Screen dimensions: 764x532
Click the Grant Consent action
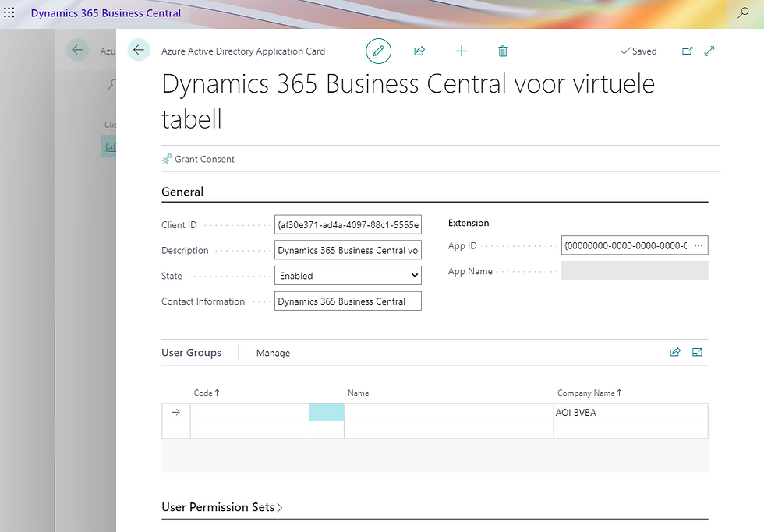pos(198,159)
